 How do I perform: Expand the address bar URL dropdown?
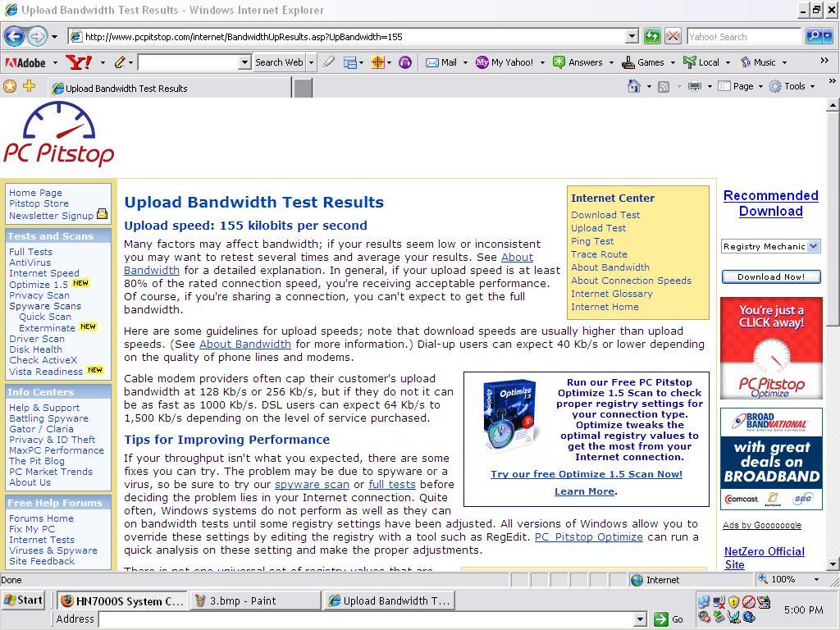pos(632,36)
